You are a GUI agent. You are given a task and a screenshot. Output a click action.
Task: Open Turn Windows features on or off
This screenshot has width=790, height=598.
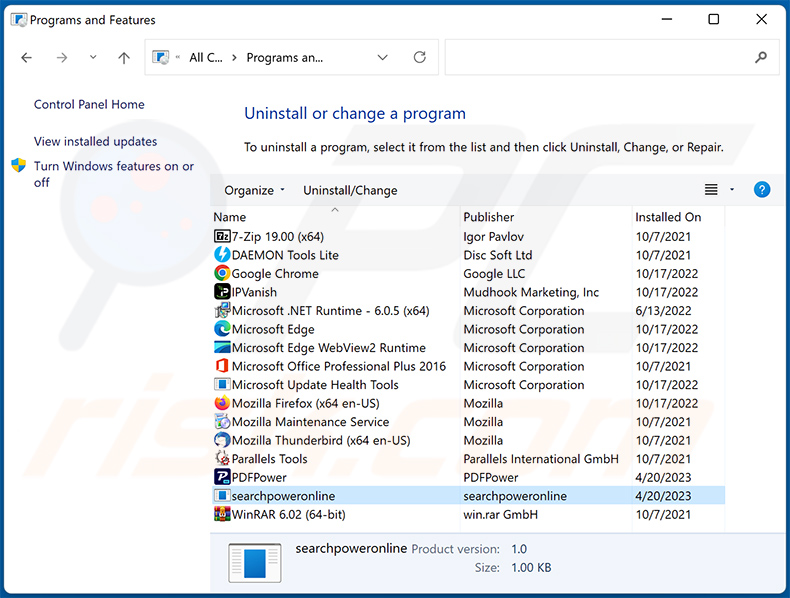point(114,174)
